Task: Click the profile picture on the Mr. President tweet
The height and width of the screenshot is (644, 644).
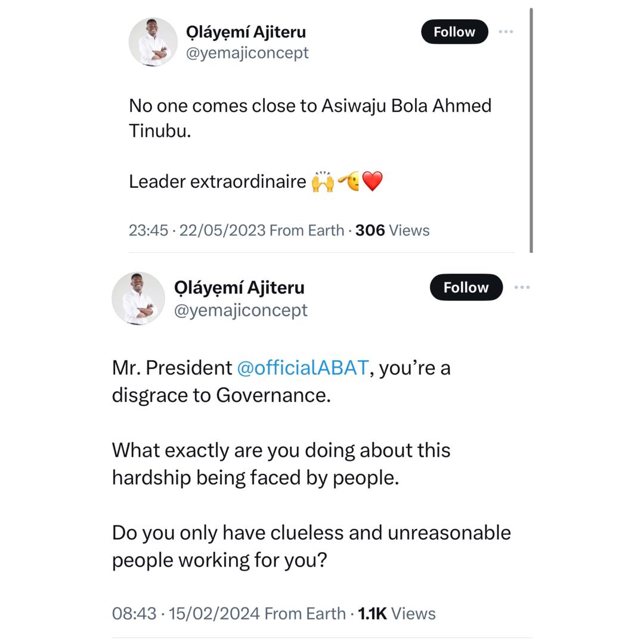Action: 138,298
